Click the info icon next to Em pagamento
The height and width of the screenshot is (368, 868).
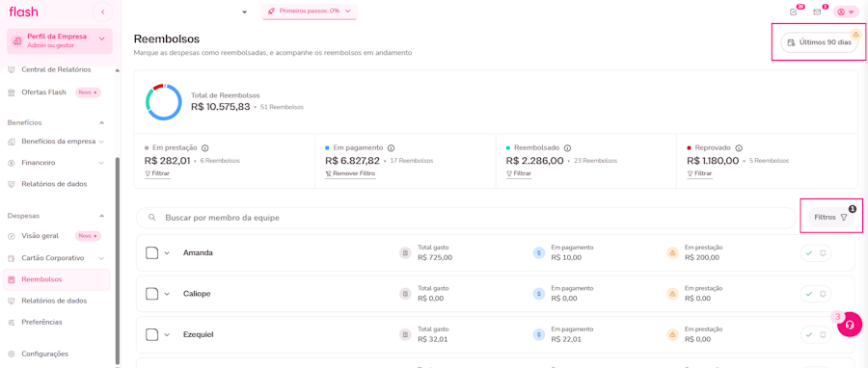pyautogui.click(x=391, y=148)
